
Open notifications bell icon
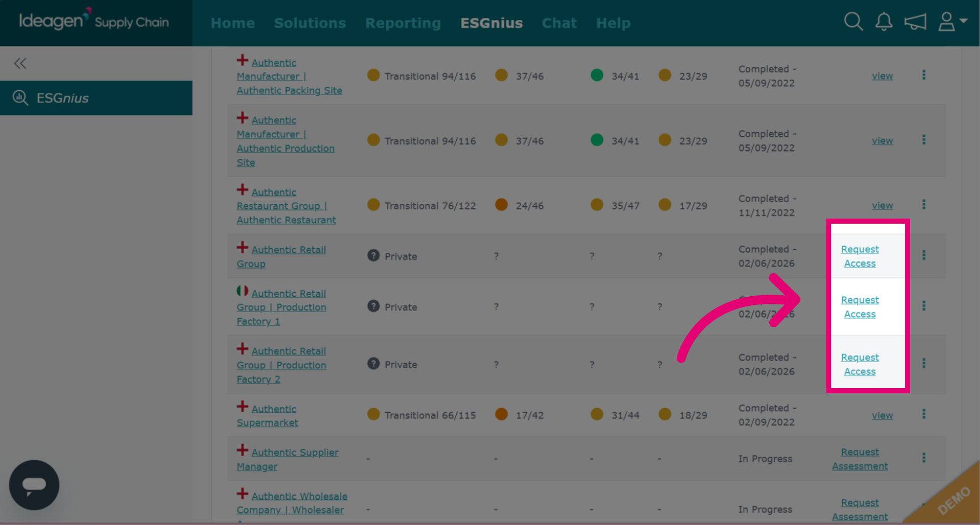[884, 22]
